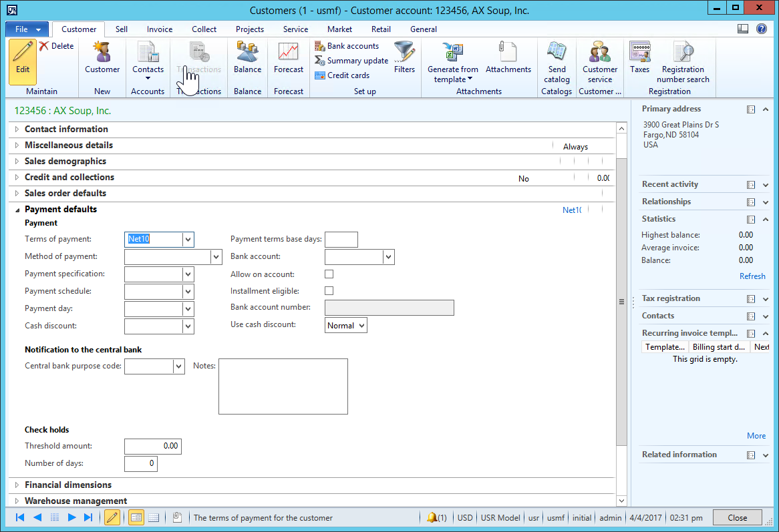Open Payment schedule dropdown
Viewport: 779px width, 532px height.
click(188, 292)
